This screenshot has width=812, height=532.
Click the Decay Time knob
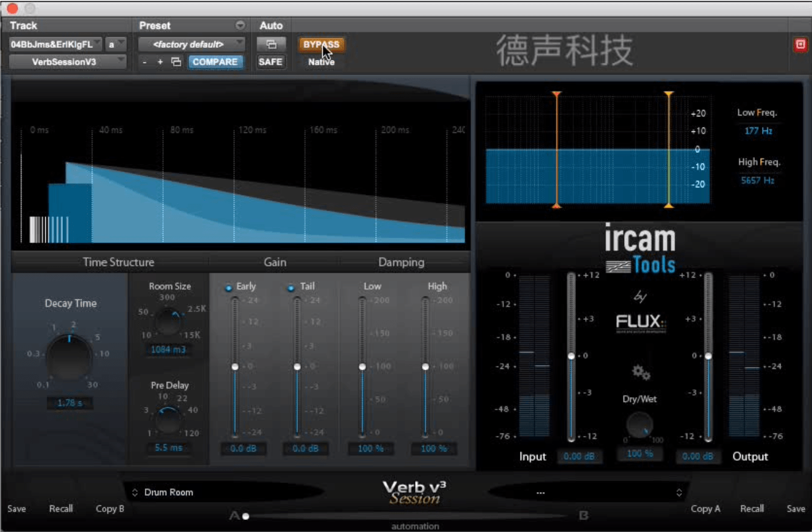click(x=69, y=357)
